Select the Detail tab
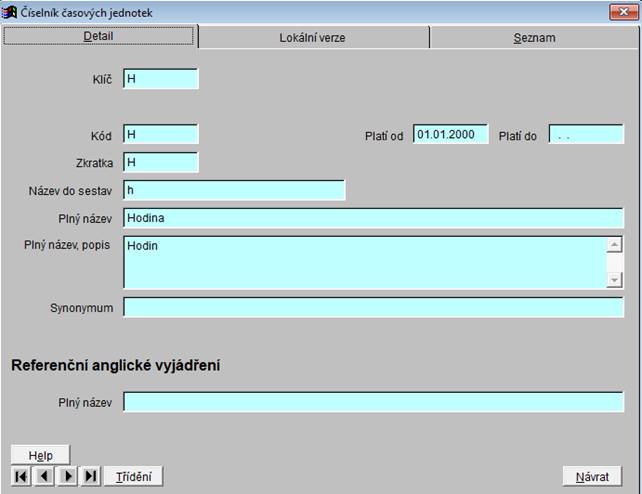Screen dimensions: 642x494 (x=99, y=37)
